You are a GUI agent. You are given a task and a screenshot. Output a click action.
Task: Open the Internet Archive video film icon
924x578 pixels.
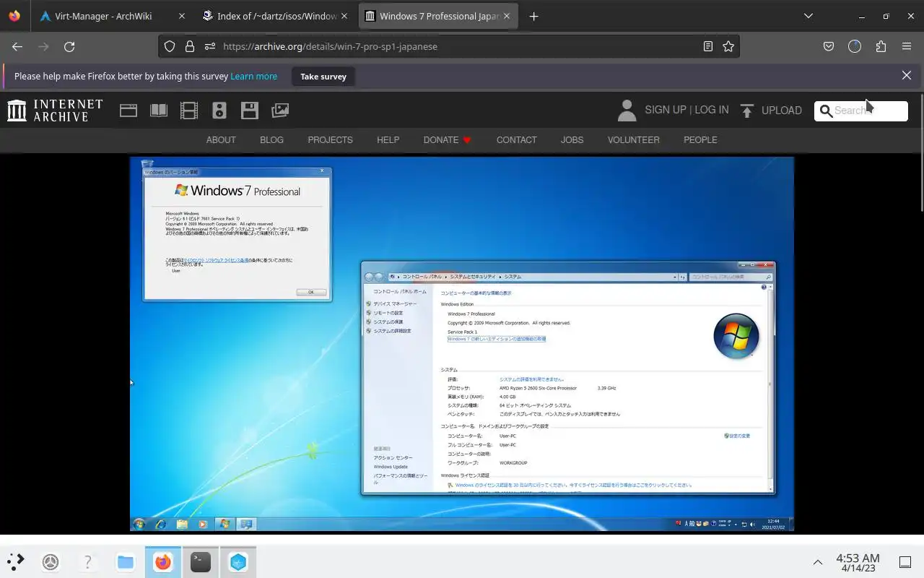188,111
